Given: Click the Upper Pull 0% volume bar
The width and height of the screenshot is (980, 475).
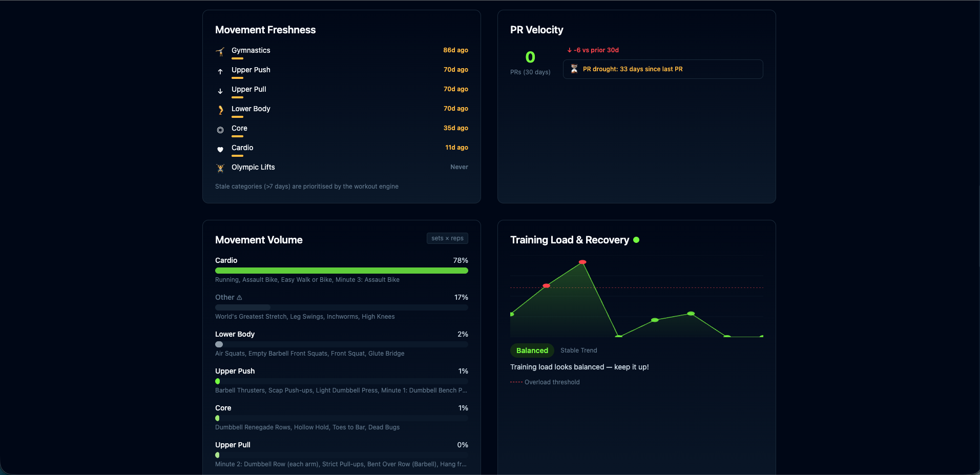Looking at the screenshot, I should coord(342,455).
